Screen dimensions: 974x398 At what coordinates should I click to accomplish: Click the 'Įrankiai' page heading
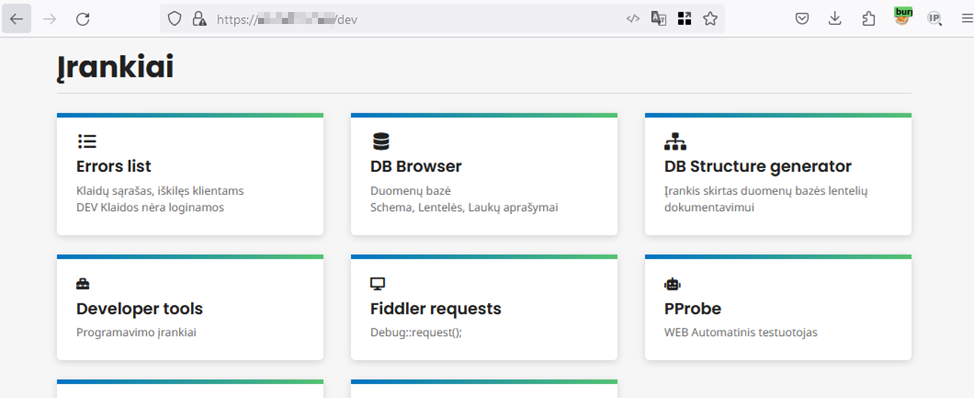(116, 67)
